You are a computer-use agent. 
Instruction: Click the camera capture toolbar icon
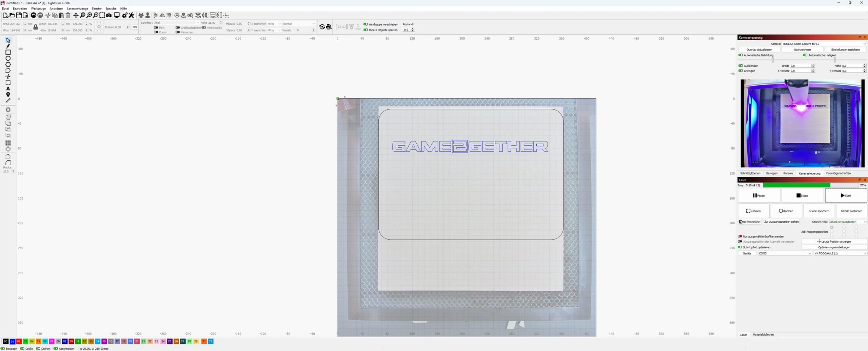(x=109, y=15)
